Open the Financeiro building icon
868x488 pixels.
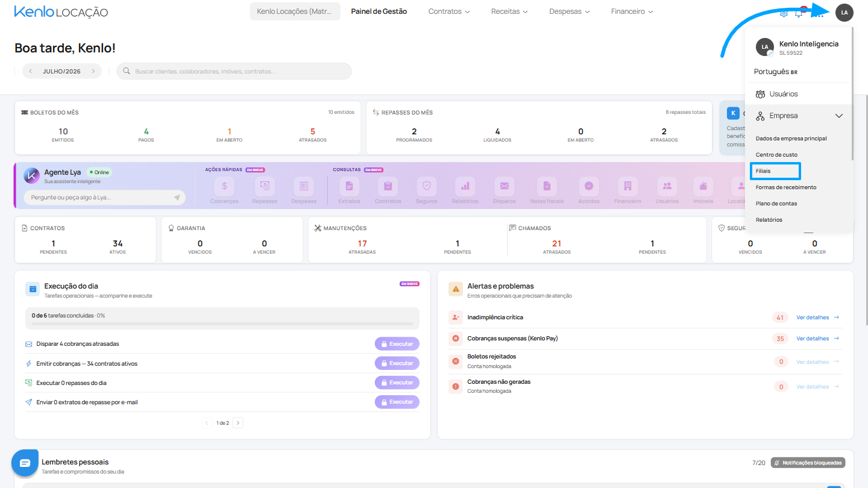(x=627, y=186)
